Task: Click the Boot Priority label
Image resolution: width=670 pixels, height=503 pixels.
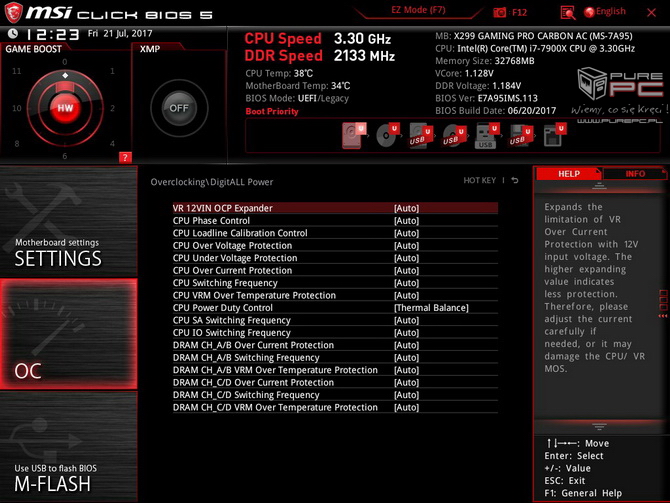Action: tap(272, 111)
